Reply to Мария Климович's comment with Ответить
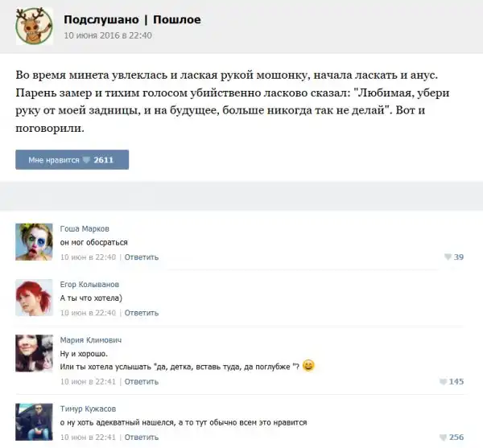483x448 pixels. point(142,382)
